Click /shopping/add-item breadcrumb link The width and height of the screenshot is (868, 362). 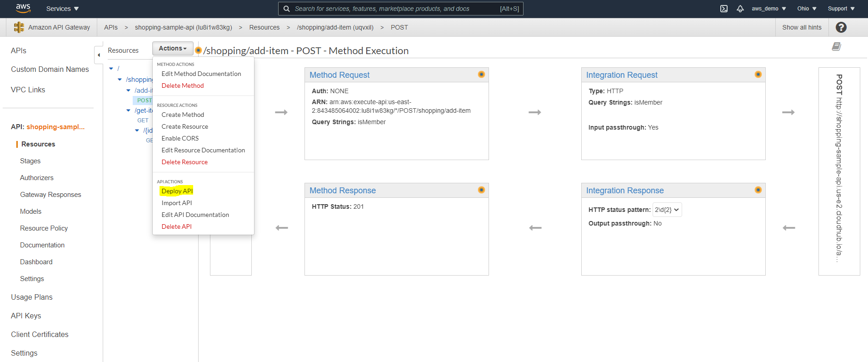(x=335, y=27)
